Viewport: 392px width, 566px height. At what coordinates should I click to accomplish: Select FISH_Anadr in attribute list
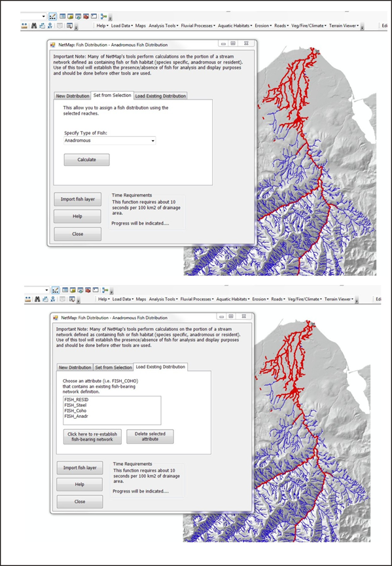(x=76, y=416)
